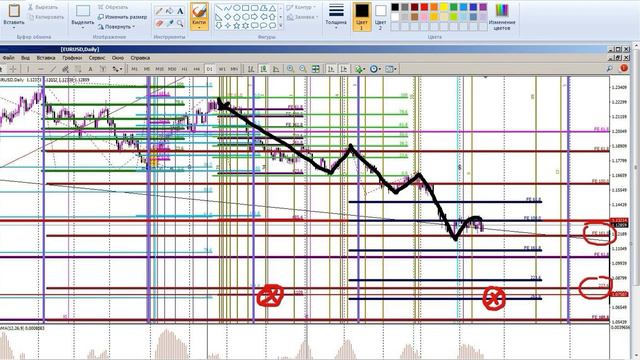Open the Повернуть rotate dropdown
This screenshot has width=640, height=360.
coord(116,27)
